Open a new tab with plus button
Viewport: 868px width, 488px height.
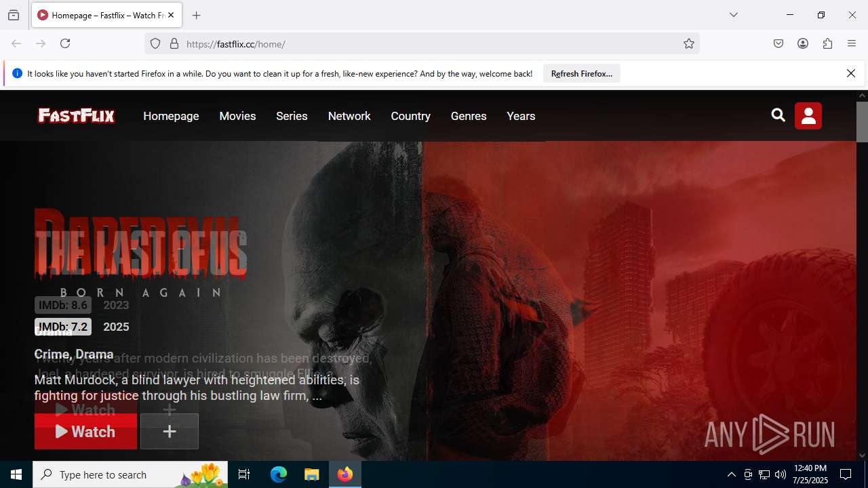197,15
